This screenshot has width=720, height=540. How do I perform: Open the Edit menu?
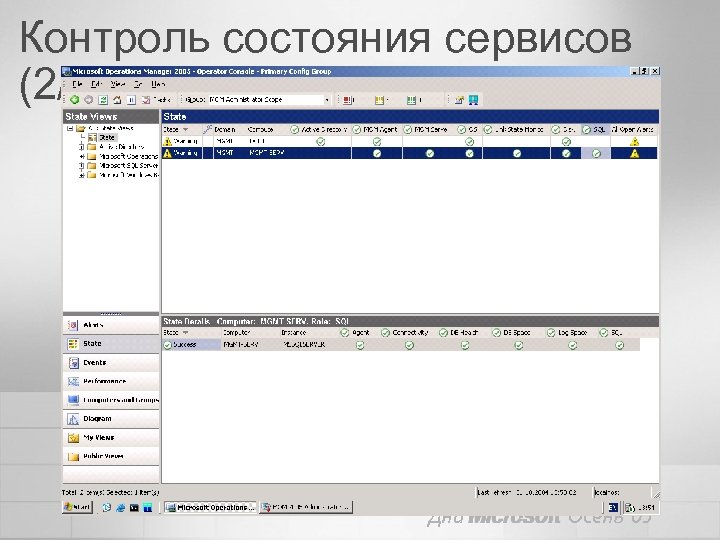pyautogui.click(x=96, y=84)
